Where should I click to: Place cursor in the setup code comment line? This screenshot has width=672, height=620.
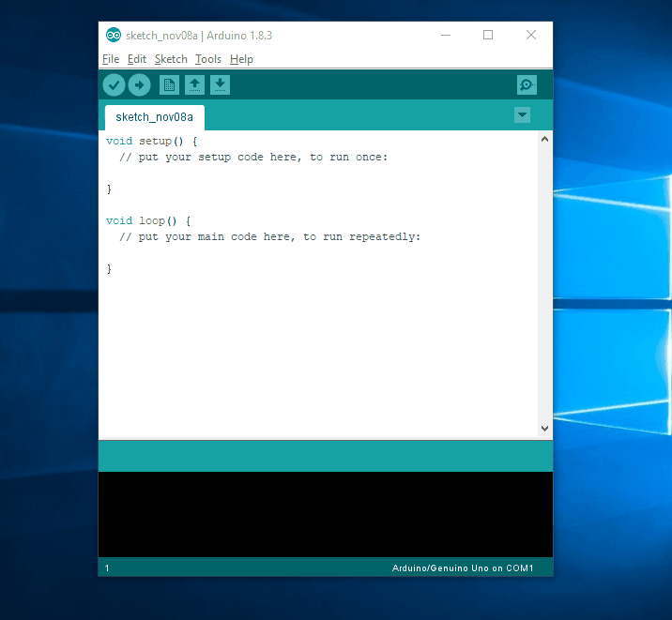tap(253, 157)
